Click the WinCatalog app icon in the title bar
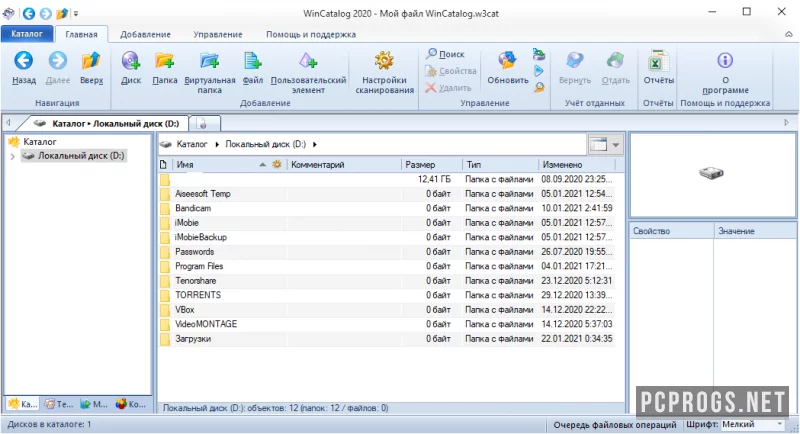Screen dimensions: 800x434 [x=9, y=13]
